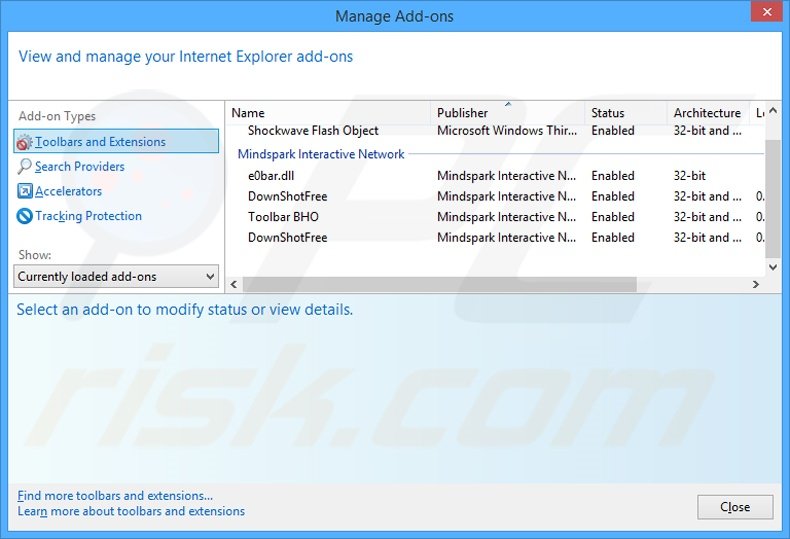Select the Shockwave Flash Object add-on
790x539 pixels.
pyautogui.click(x=313, y=130)
